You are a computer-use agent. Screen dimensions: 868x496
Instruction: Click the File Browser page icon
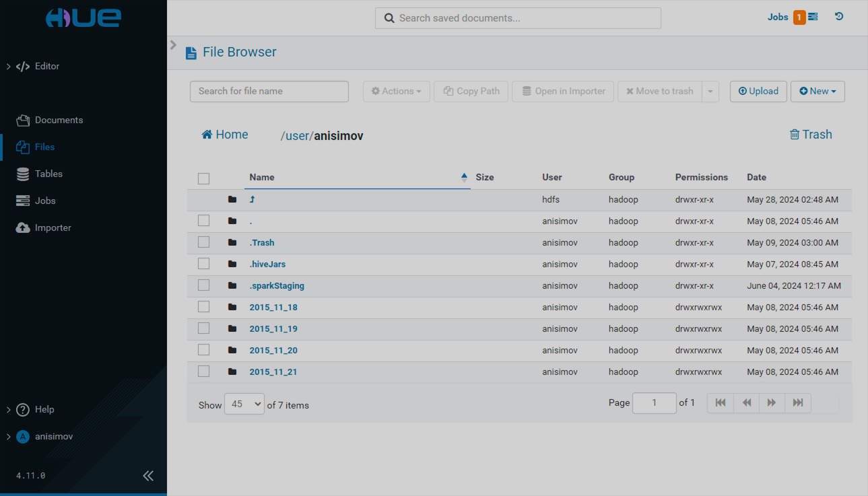(191, 52)
